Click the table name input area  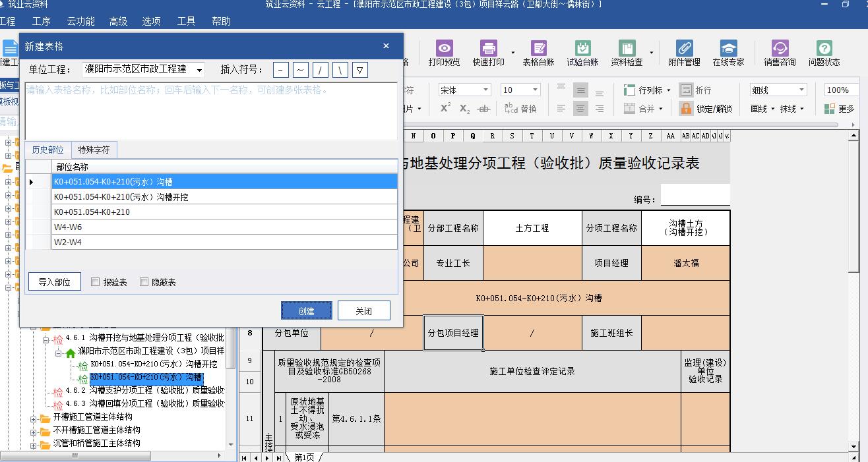coord(211,111)
